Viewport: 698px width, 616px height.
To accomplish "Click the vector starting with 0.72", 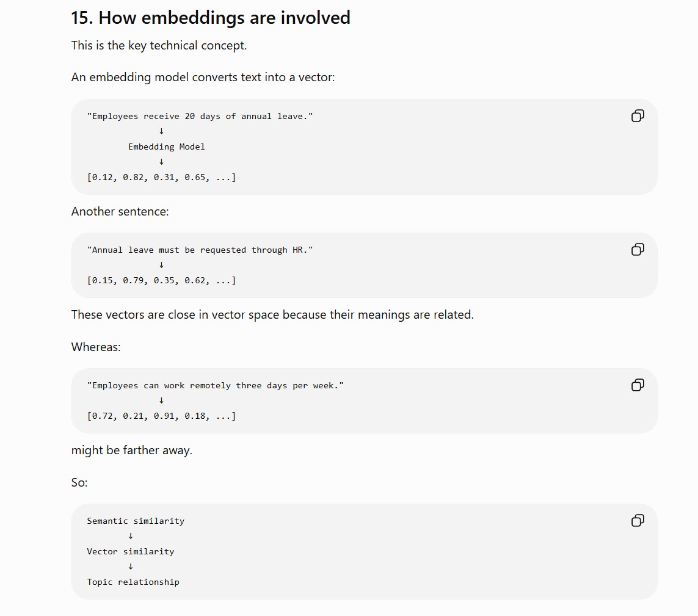I will point(162,416).
